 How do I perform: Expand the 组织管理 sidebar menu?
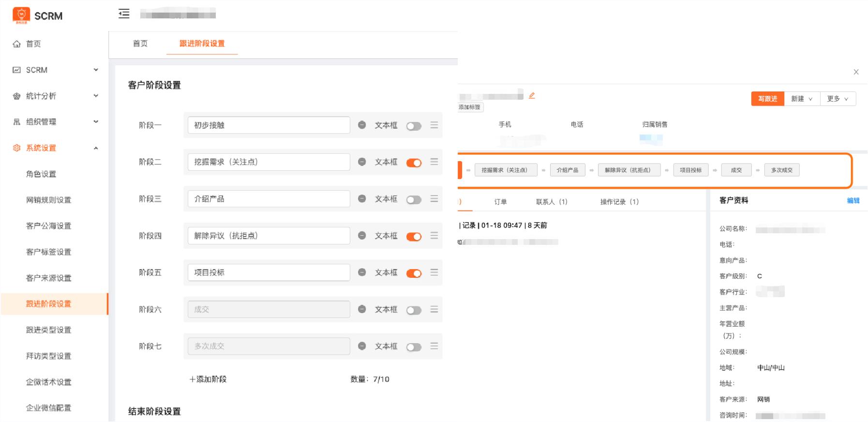[96, 121]
